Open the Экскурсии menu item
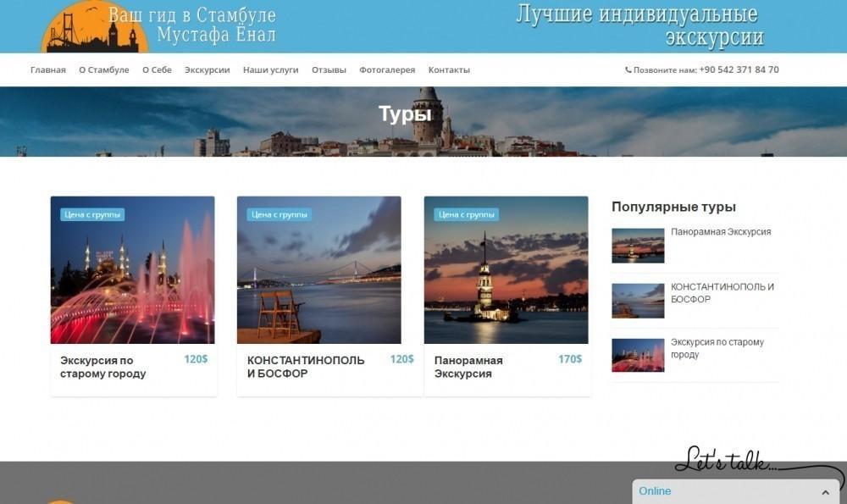This screenshot has width=847, height=504. coord(207,69)
